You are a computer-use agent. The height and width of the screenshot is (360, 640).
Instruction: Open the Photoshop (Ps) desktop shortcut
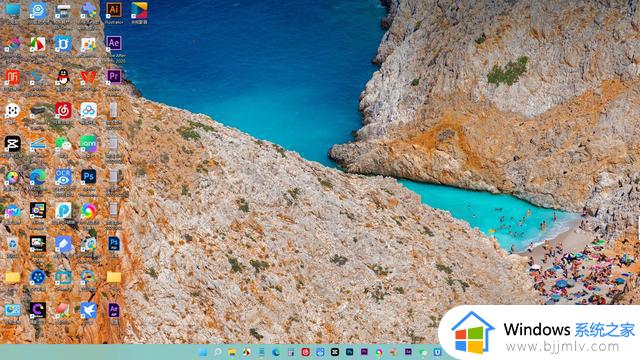click(x=88, y=177)
